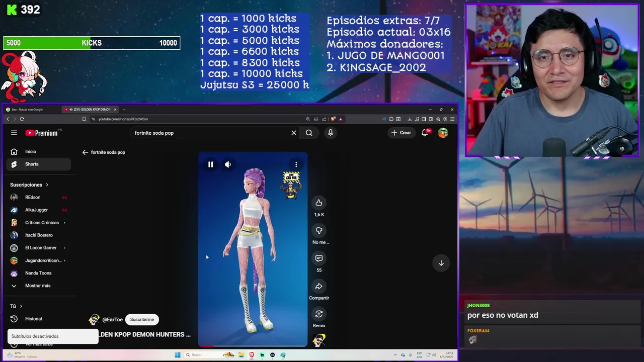The image size is (644, 362).
Task: Go to the next Short with down arrow
Action: pos(441,263)
